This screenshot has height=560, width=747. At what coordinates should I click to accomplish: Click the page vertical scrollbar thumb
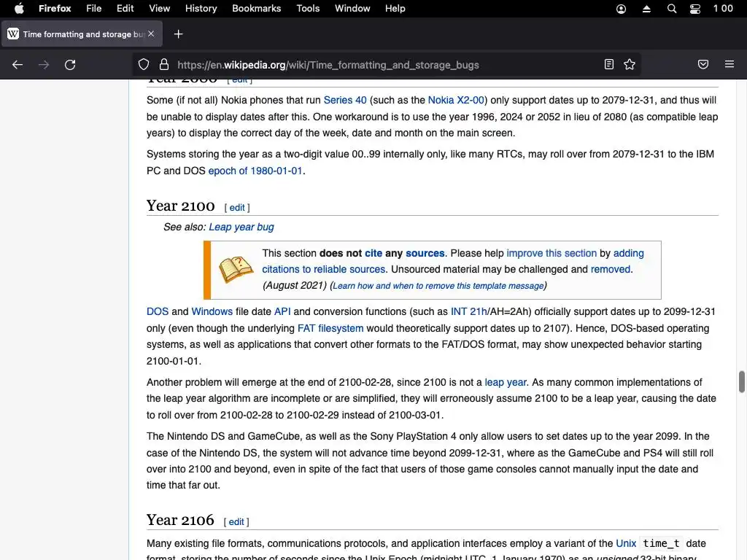742,381
